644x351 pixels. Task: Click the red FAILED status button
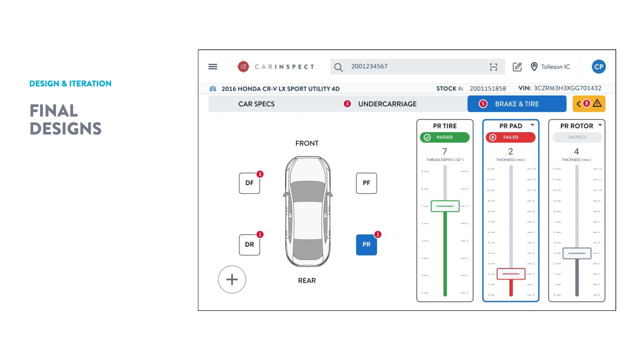[x=511, y=137]
